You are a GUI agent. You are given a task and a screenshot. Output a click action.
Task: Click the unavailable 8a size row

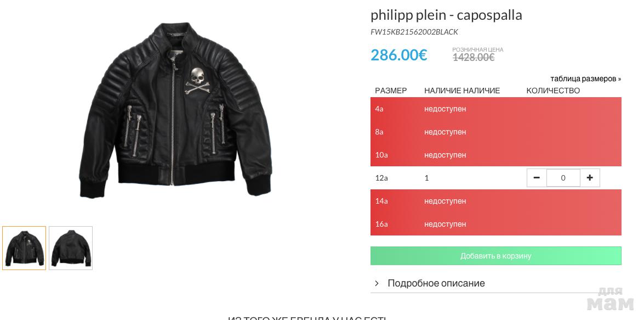[x=495, y=132]
